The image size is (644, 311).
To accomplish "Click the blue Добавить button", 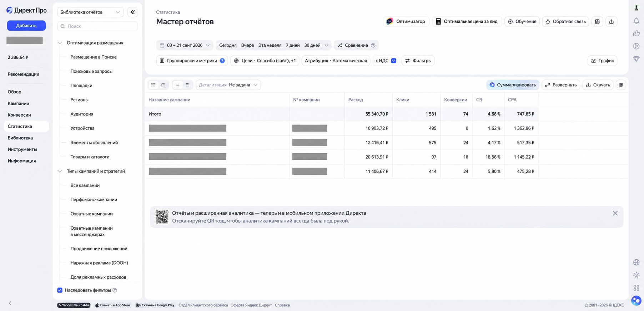I will (26, 26).
